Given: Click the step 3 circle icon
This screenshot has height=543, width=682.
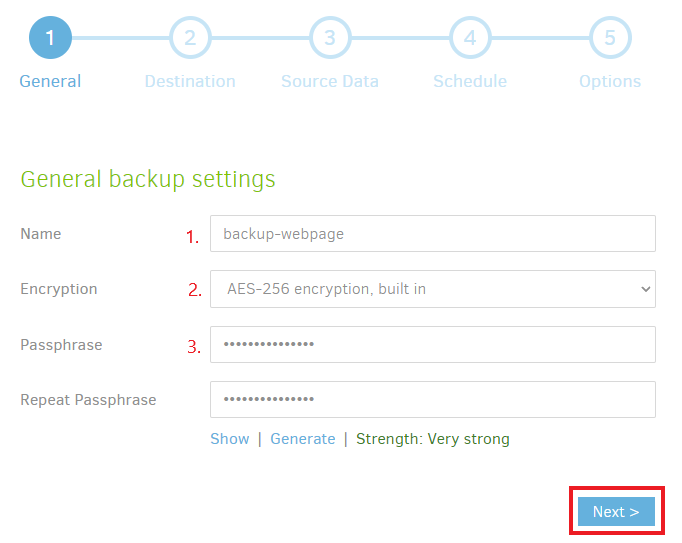Looking at the screenshot, I should 330,38.
